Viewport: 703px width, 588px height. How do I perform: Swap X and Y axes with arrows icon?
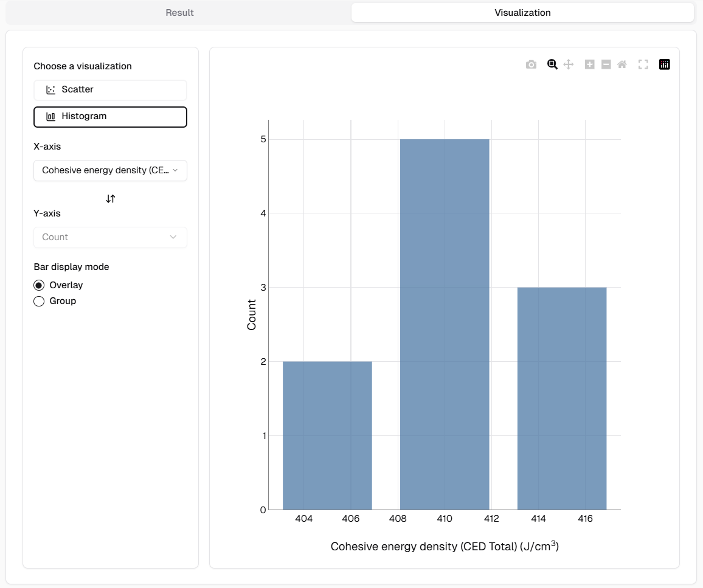pos(110,199)
